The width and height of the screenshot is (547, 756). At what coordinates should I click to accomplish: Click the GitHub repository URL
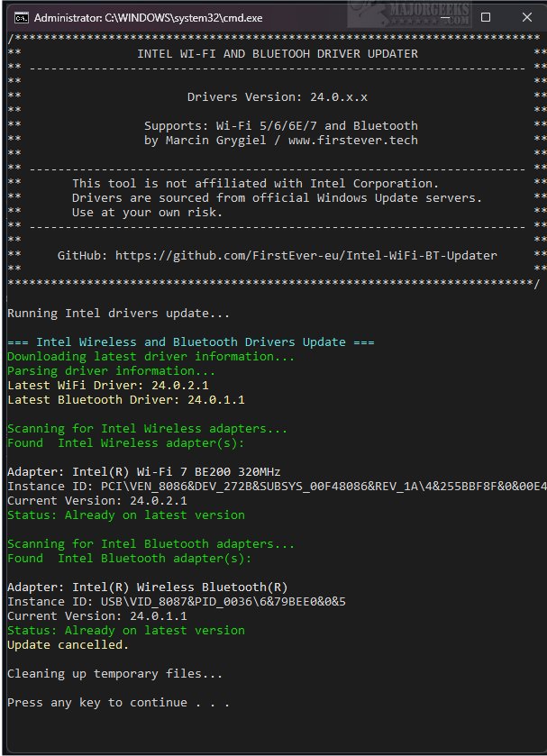pyautogui.click(x=305, y=256)
